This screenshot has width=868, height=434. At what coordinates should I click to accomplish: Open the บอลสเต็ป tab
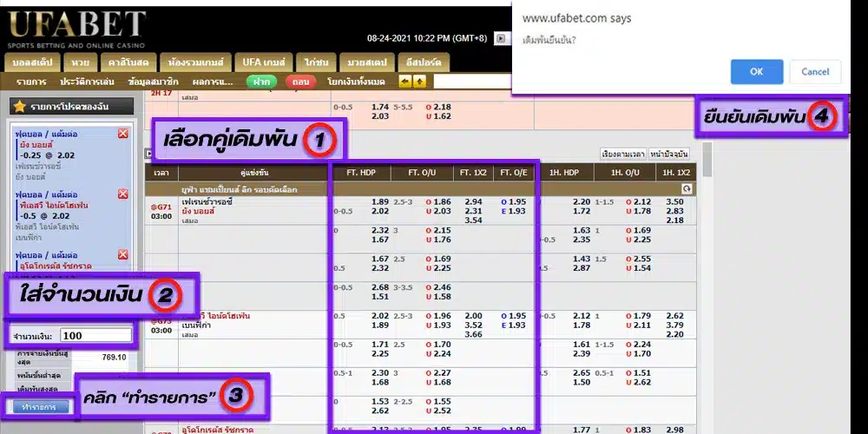32,62
